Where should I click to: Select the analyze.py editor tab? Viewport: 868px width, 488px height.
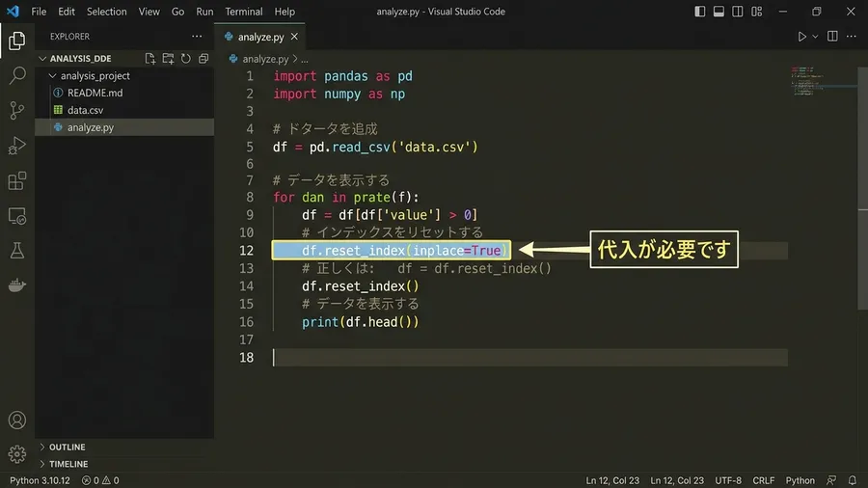pyautogui.click(x=260, y=37)
